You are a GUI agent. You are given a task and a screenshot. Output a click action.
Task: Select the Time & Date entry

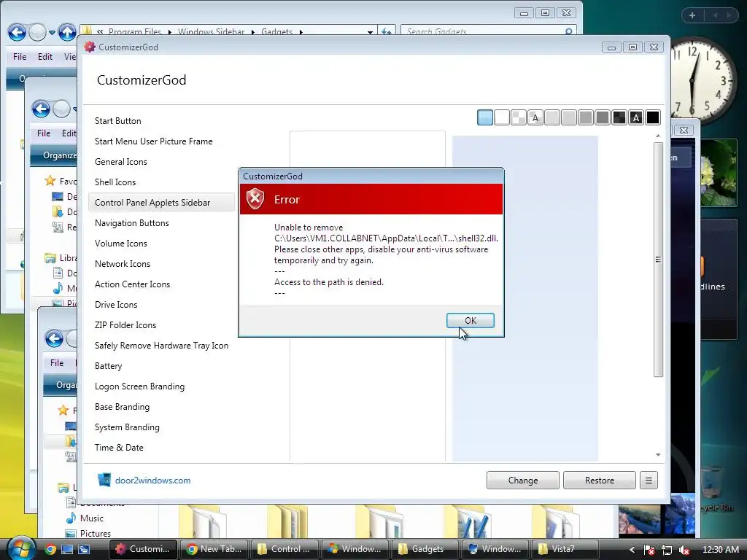[x=119, y=448]
